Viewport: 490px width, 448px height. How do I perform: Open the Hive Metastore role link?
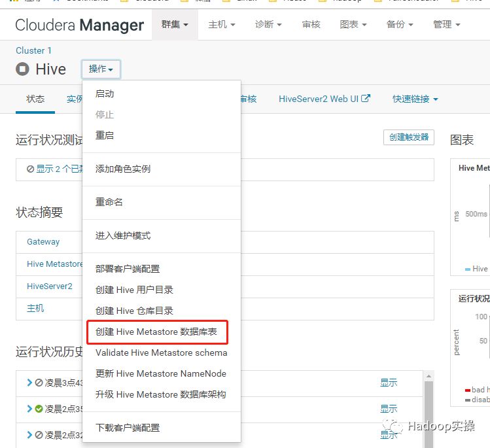pyautogui.click(x=55, y=264)
